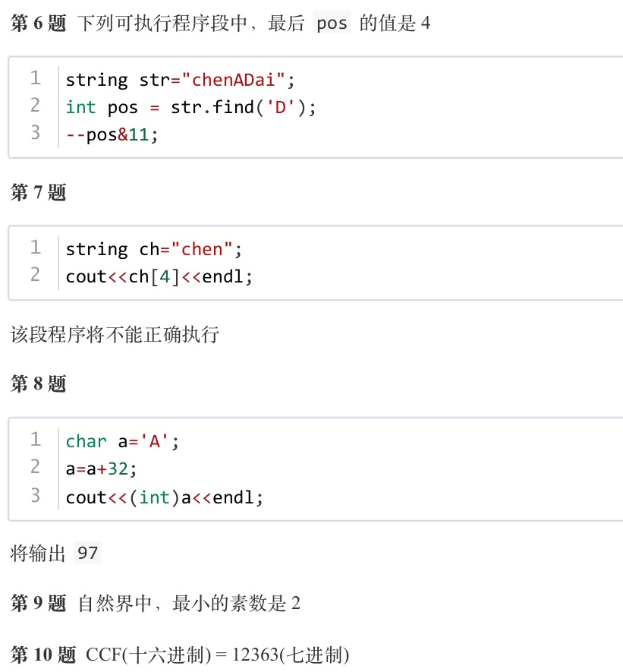Screen dimensions: 623x672
Task: Click the cout<<ch[4]<<endl line
Action: [x=159, y=276]
